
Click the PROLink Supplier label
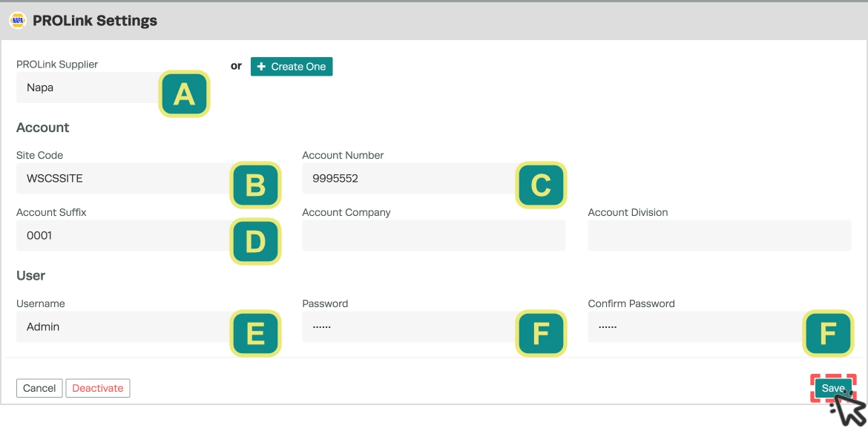57,65
